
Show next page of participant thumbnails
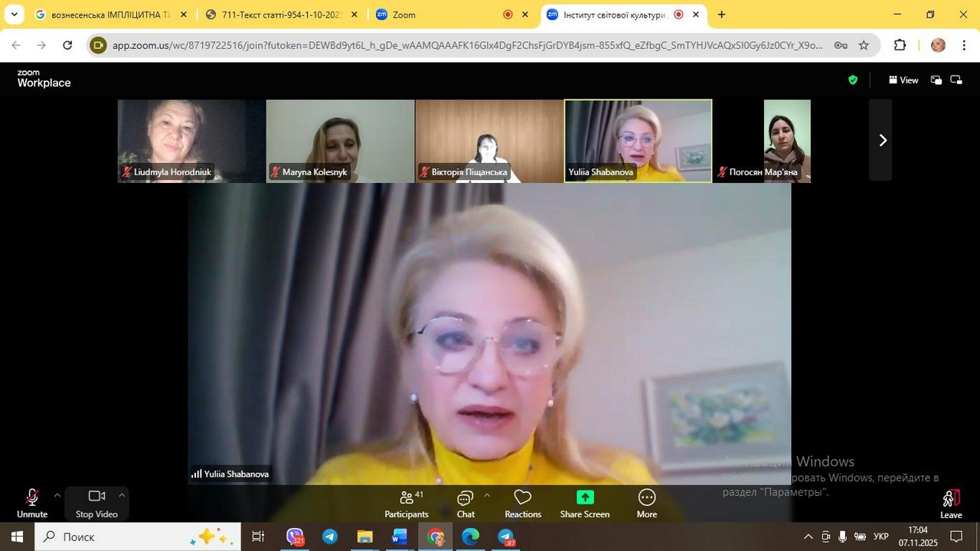(x=881, y=140)
